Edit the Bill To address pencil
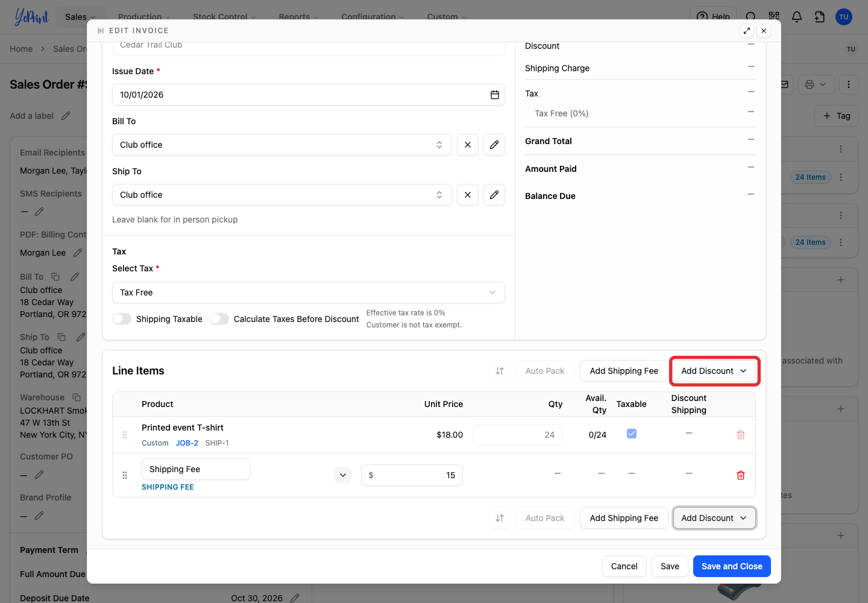This screenshot has width=868, height=603. click(x=494, y=145)
